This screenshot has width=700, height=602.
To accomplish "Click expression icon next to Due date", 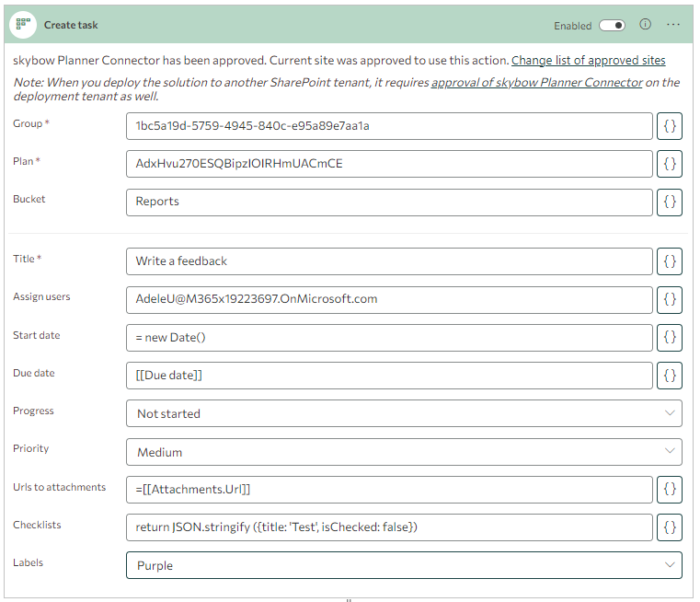I will (x=670, y=376).
